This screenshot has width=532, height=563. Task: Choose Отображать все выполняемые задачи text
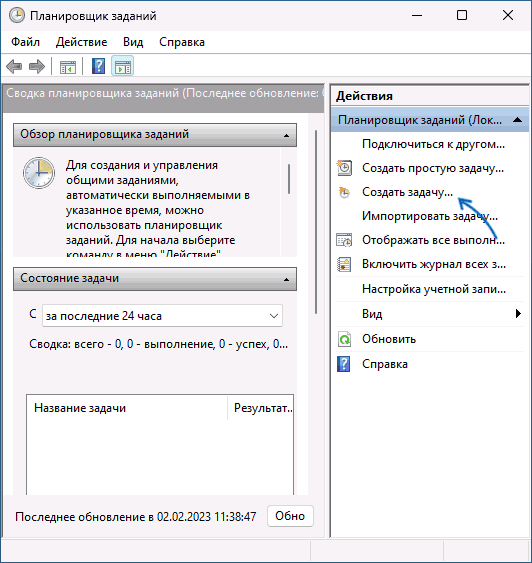click(433, 240)
